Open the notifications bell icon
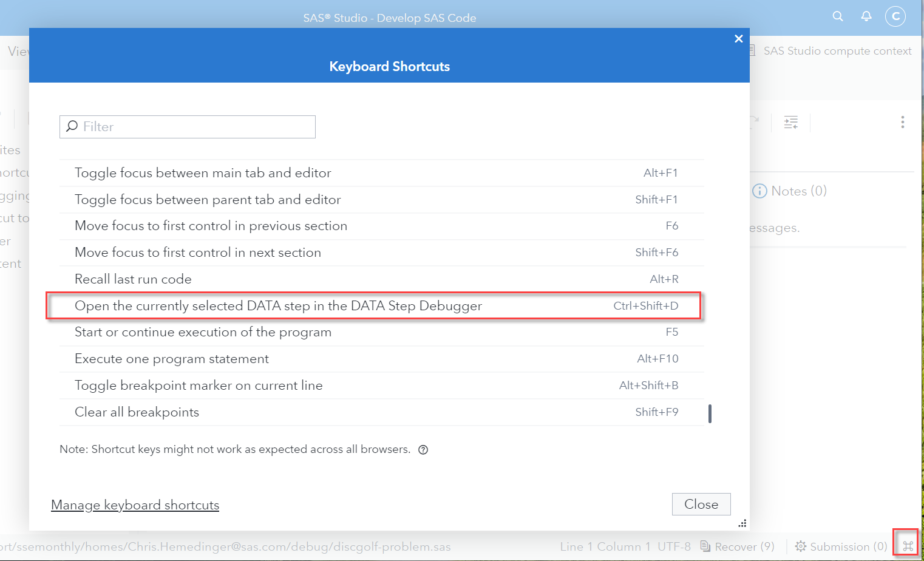Image resolution: width=924 pixels, height=561 pixels. pos(866,16)
